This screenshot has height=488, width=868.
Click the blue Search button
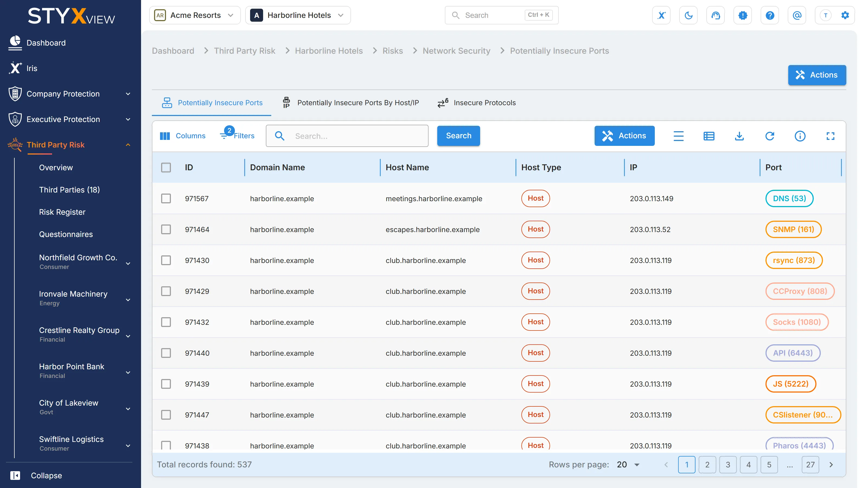(458, 136)
